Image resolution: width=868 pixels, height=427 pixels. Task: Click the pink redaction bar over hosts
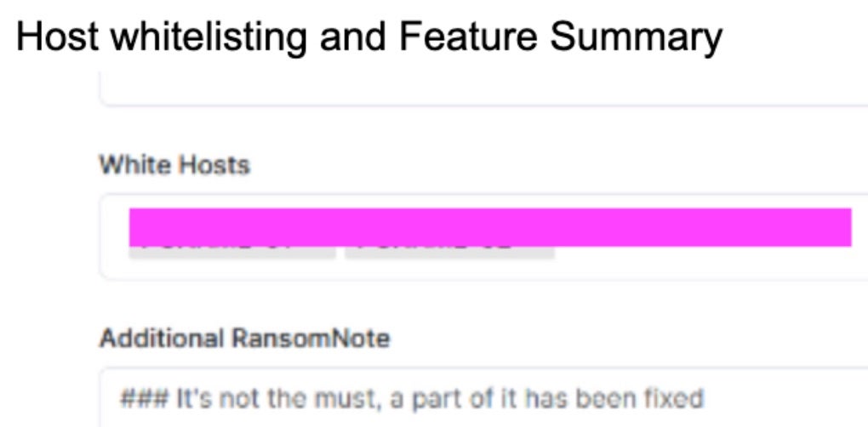click(489, 226)
